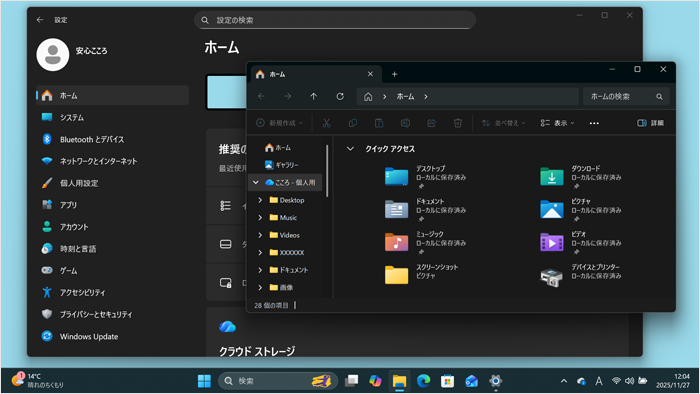Open the Windows Start button
Image resolution: width=700 pixels, height=394 pixels.
click(x=204, y=381)
